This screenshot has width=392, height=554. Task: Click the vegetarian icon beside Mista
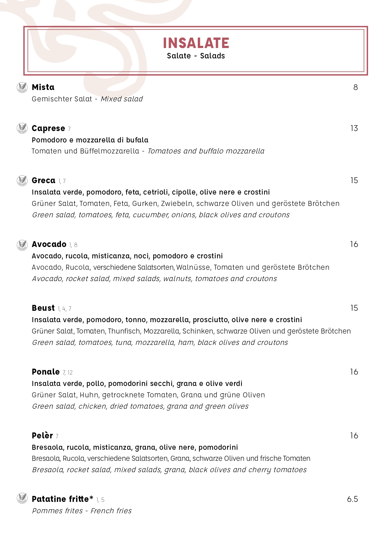(x=22, y=87)
